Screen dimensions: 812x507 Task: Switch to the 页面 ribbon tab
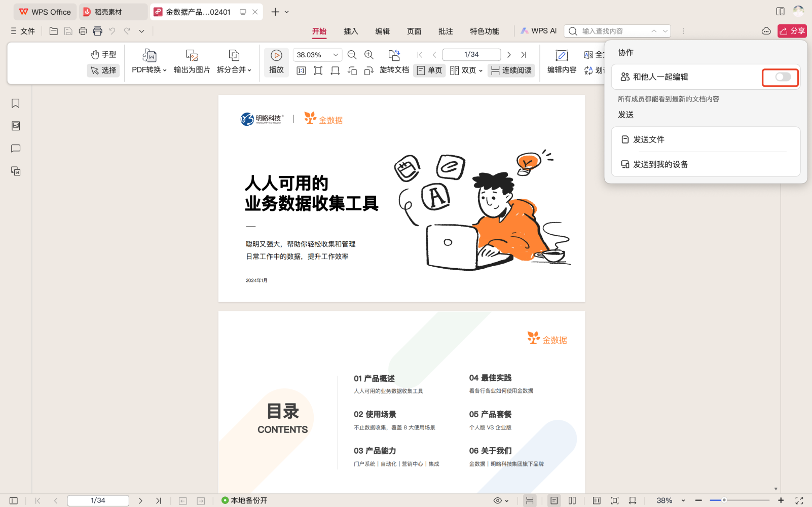coord(414,31)
